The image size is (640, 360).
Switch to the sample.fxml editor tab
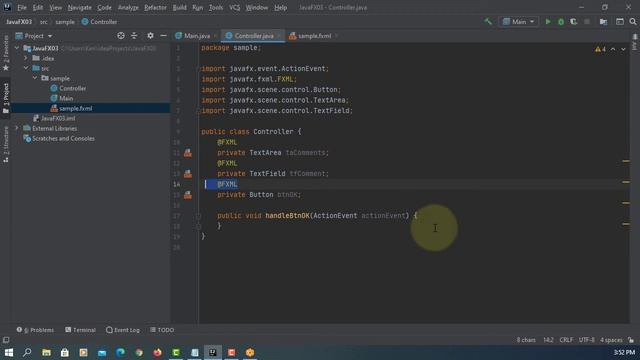pyautogui.click(x=314, y=36)
